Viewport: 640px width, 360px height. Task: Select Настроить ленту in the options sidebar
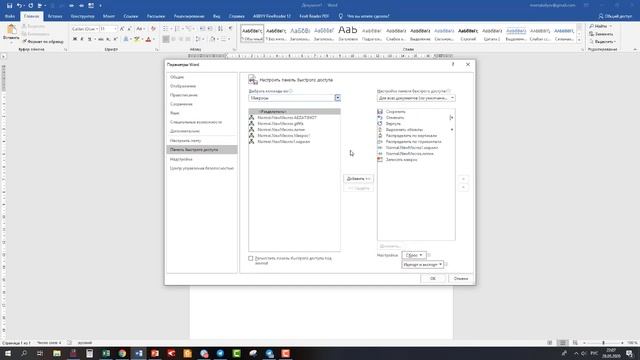[x=202, y=140]
